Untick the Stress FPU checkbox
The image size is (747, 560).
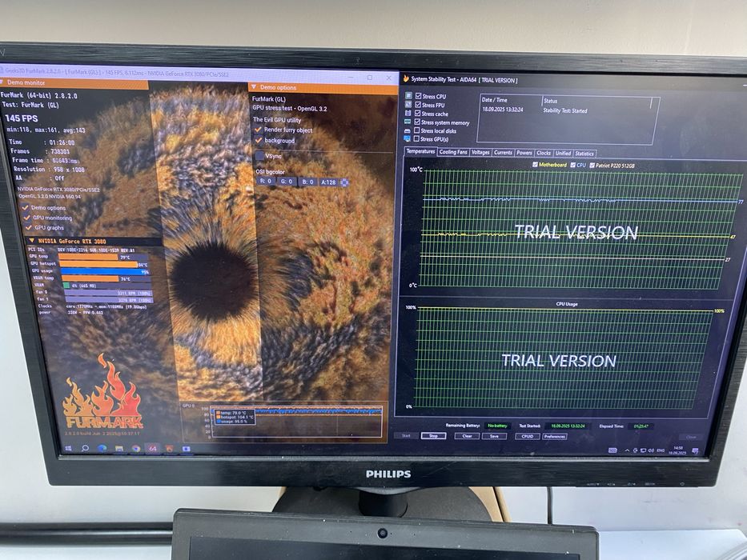(x=418, y=104)
